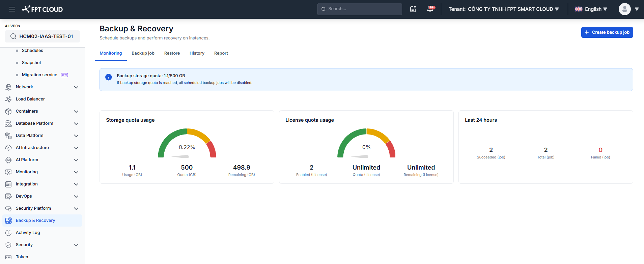Expand the Database Platform chevron
Viewport: 644px width, 264px height.
tap(76, 123)
